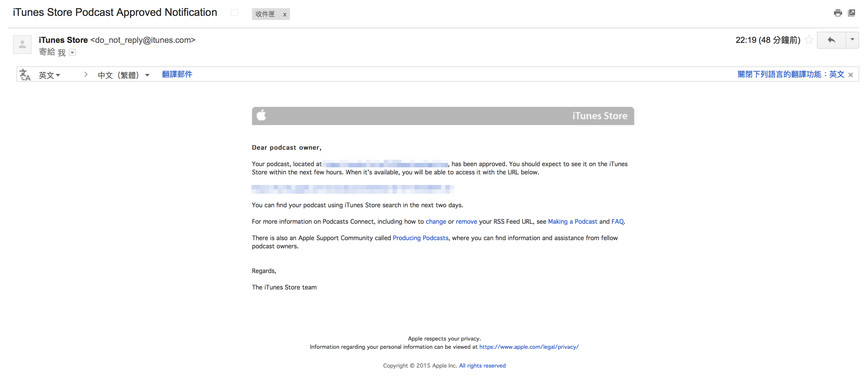Viewport: 868px width, 384px height.
Task: Show recipient details dropdown arrow
Action: point(72,53)
